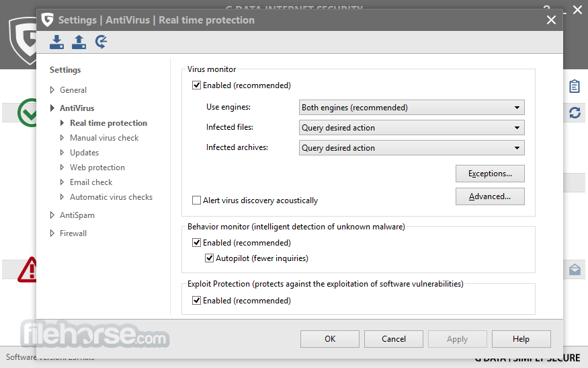Toggle Autopilot (fewer inquiries) checkbox
Image resolution: width=588 pixels, height=368 pixels.
click(x=209, y=258)
